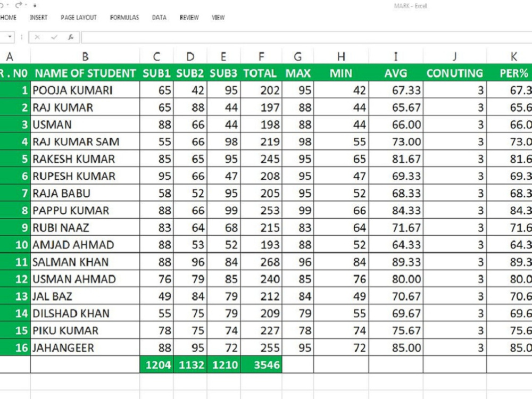Click the MAX header cell
Screen dimensions: 532x399
pos(297,72)
